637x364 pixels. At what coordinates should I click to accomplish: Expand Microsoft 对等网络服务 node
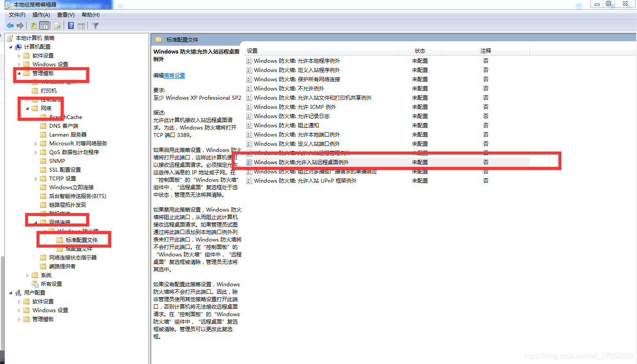click(36, 143)
